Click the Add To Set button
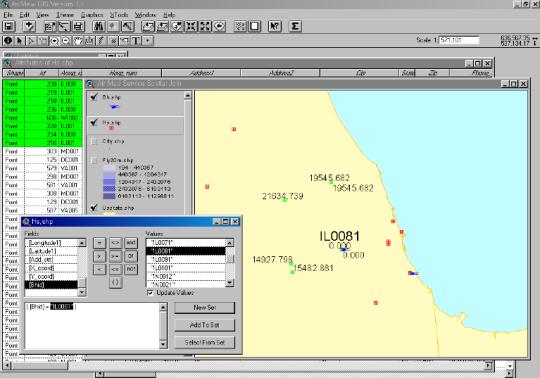The image size is (540, 378). click(205, 325)
